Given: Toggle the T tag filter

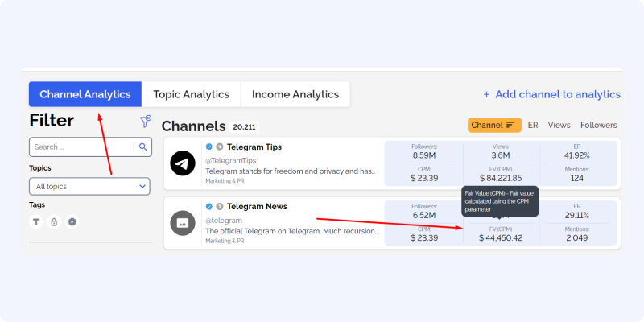Looking at the screenshot, I should tap(36, 222).
